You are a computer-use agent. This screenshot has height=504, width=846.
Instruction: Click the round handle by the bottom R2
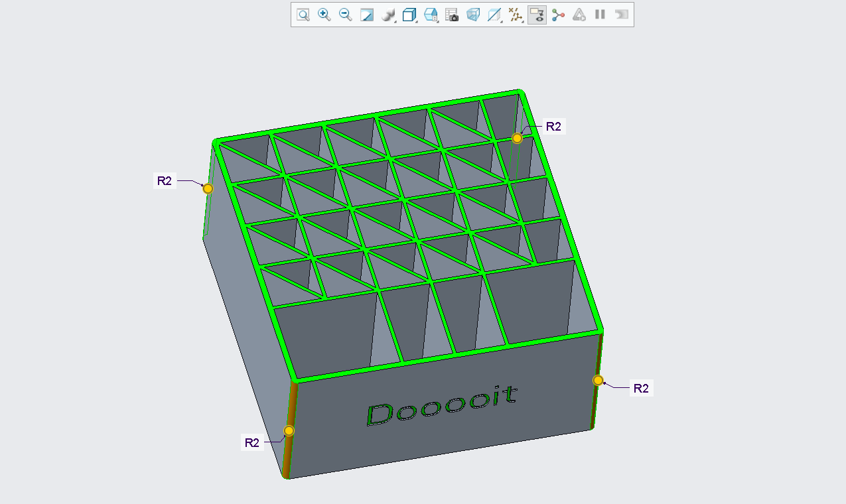tap(289, 431)
